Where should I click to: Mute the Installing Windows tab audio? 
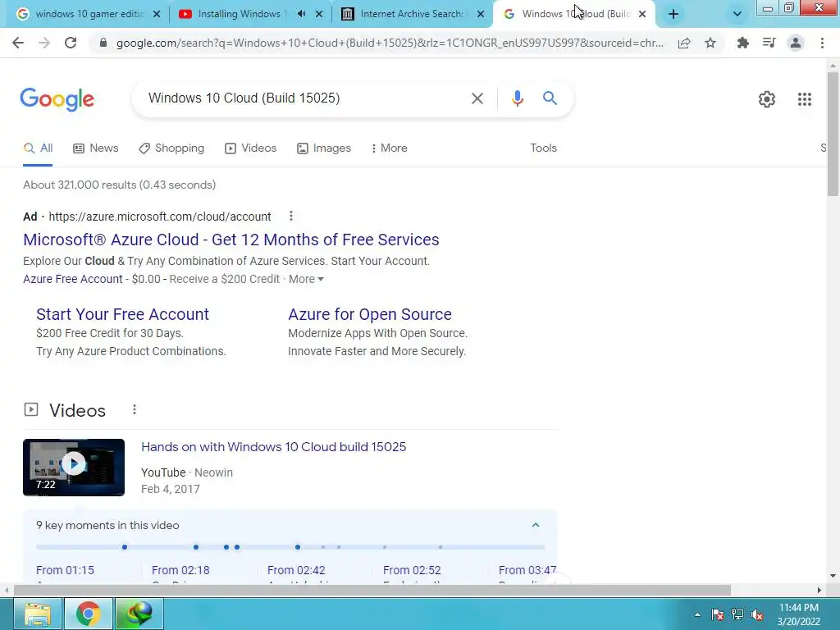[302, 14]
